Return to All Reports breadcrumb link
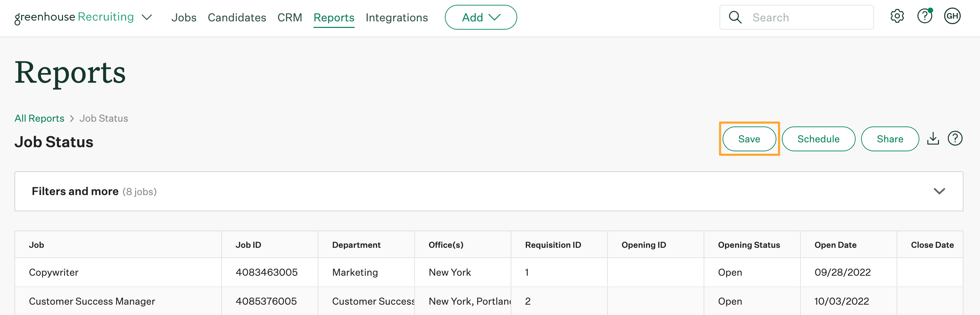 click(x=39, y=118)
